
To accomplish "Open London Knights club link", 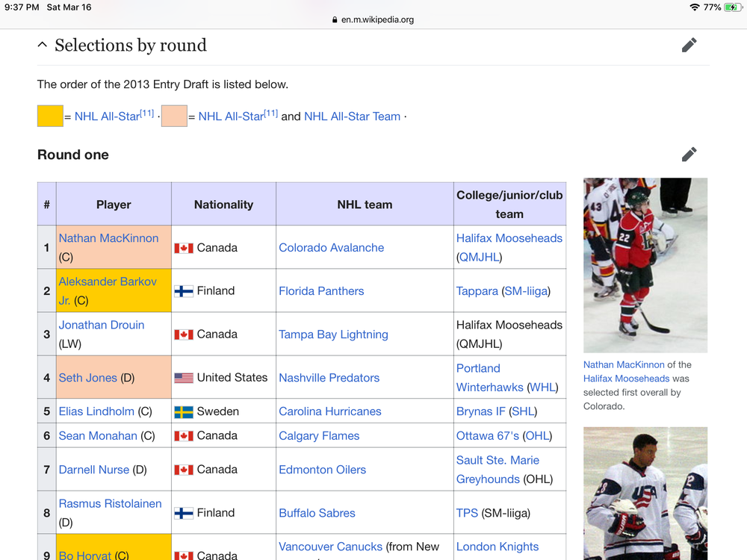I will click(x=498, y=547).
